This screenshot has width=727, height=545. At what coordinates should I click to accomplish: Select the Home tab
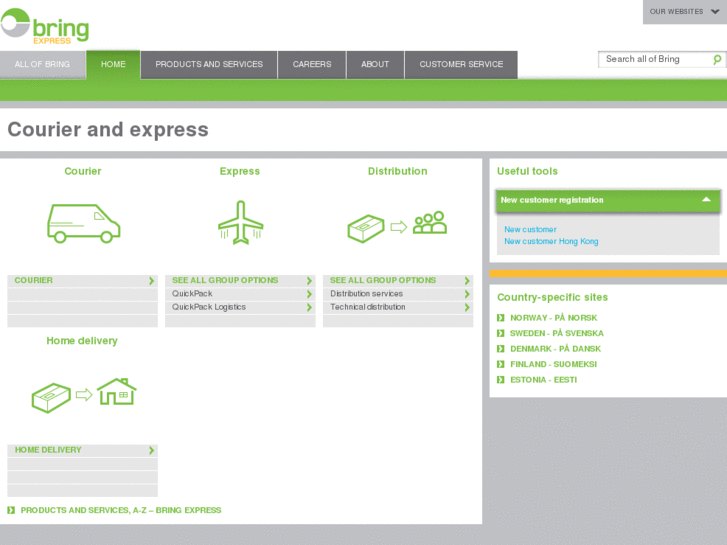(x=113, y=64)
